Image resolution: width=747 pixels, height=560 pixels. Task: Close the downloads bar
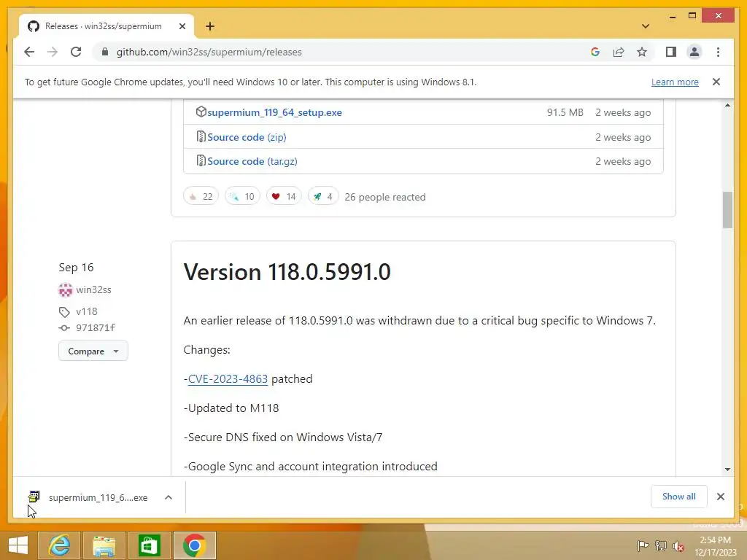point(720,497)
